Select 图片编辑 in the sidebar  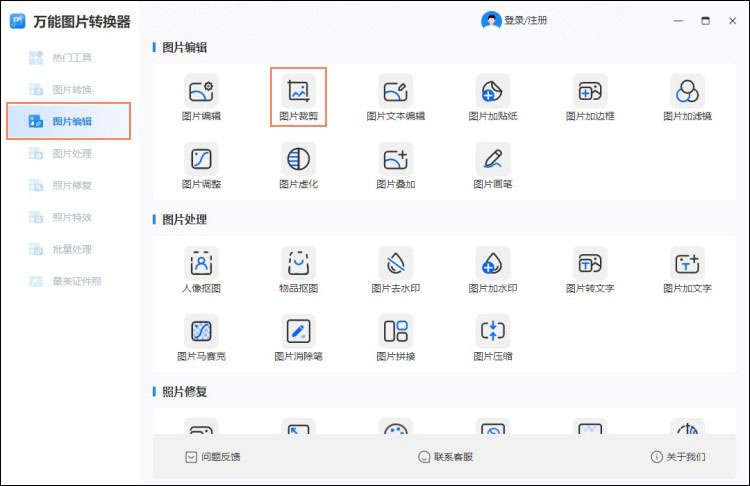(68, 121)
